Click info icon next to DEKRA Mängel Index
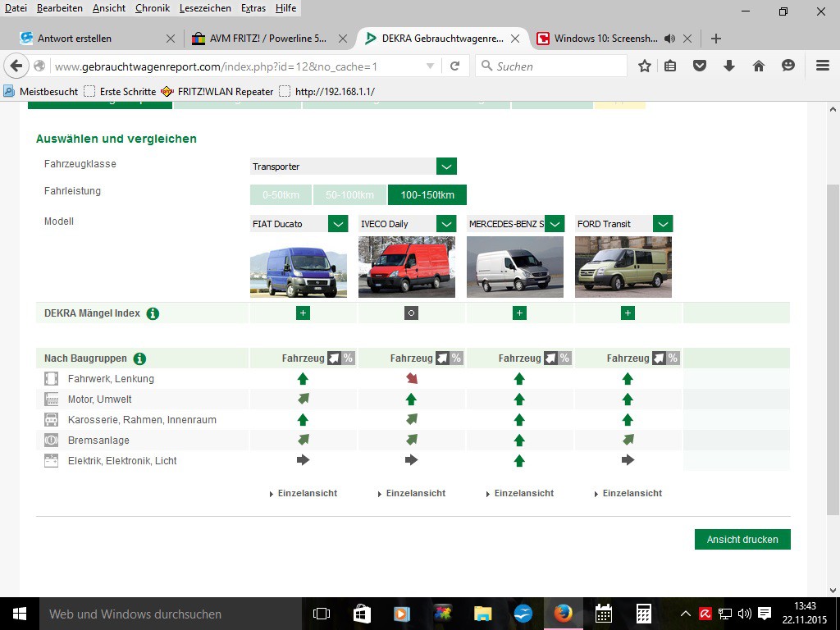Screen dimensions: 840x630 (153, 313)
